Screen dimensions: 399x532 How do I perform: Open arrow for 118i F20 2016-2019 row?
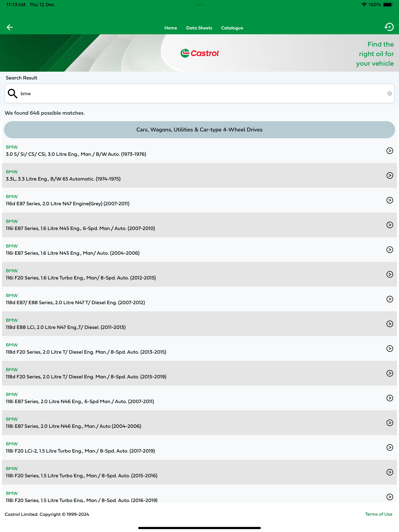pos(390,497)
